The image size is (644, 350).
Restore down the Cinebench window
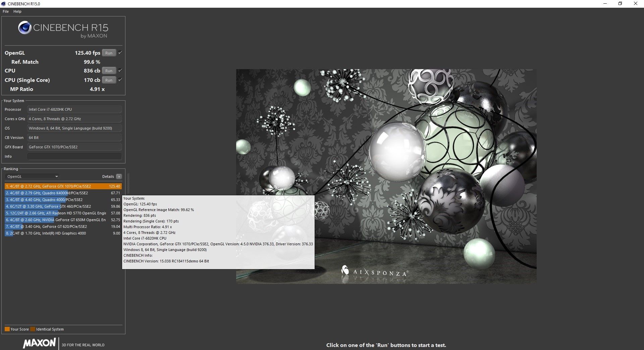coord(620,4)
